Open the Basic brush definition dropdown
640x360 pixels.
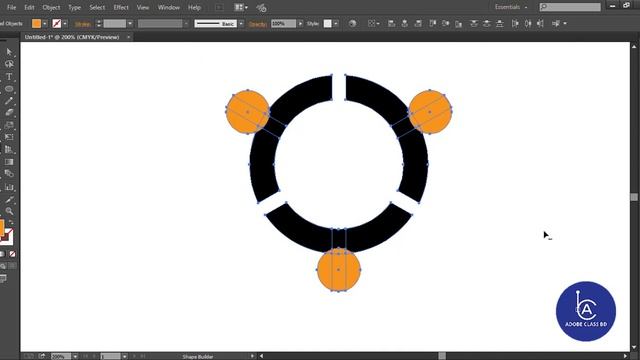[x=241, y=24]
